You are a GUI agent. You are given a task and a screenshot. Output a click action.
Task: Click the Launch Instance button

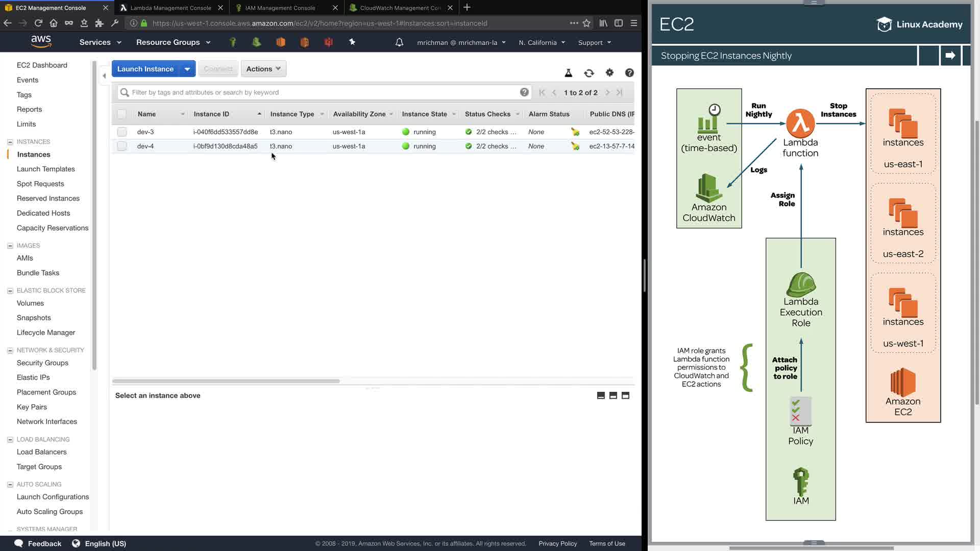point(145,69)
